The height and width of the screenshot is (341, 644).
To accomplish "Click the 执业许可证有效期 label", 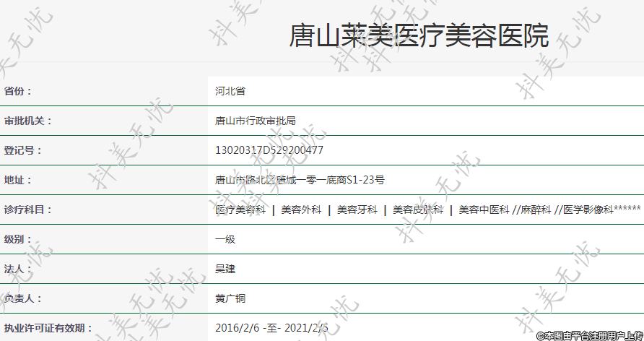I will pyautogui.click(x=48, y=328).
